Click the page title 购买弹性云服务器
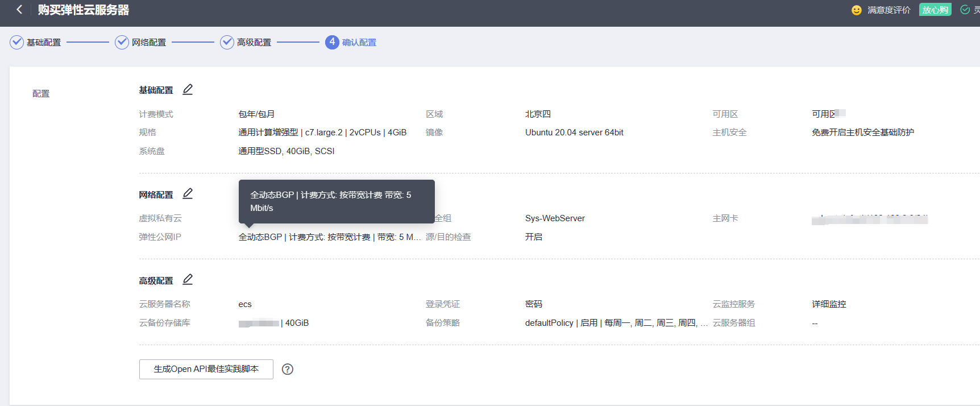The height and width of the screenshot is (406, 980). click(84, 10)
